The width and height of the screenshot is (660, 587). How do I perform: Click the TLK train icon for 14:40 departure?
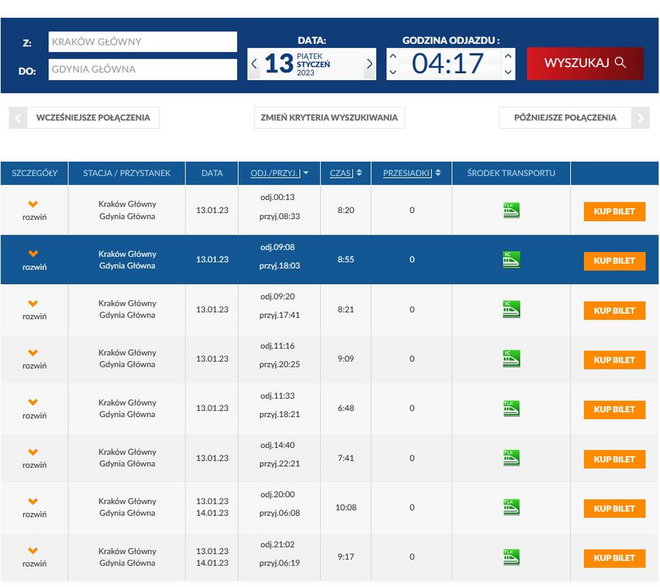511,458
